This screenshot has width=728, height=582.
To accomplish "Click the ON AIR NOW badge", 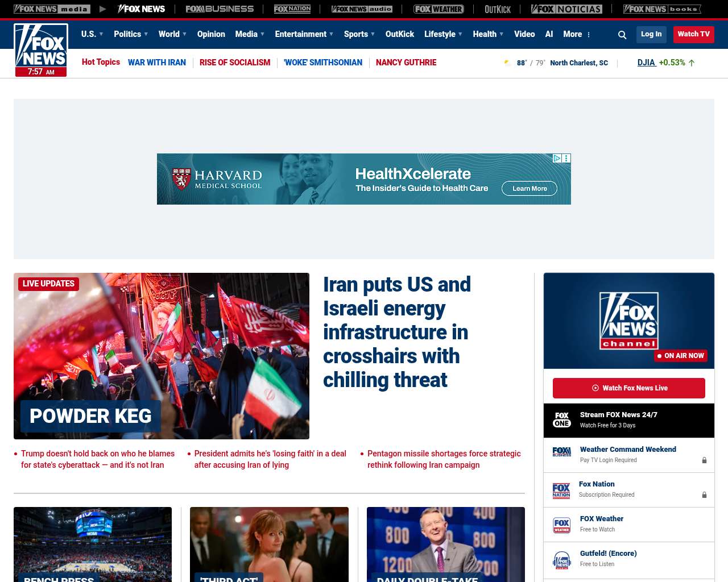I will pyautogui.click(x=681, y=356).
